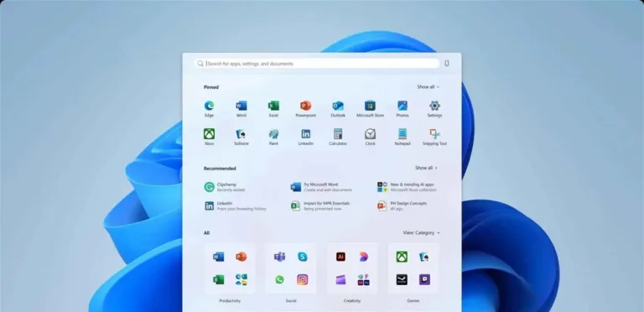644x312 pixels.
Task: Open Instagram in the Social category
Action: [302, 279]
